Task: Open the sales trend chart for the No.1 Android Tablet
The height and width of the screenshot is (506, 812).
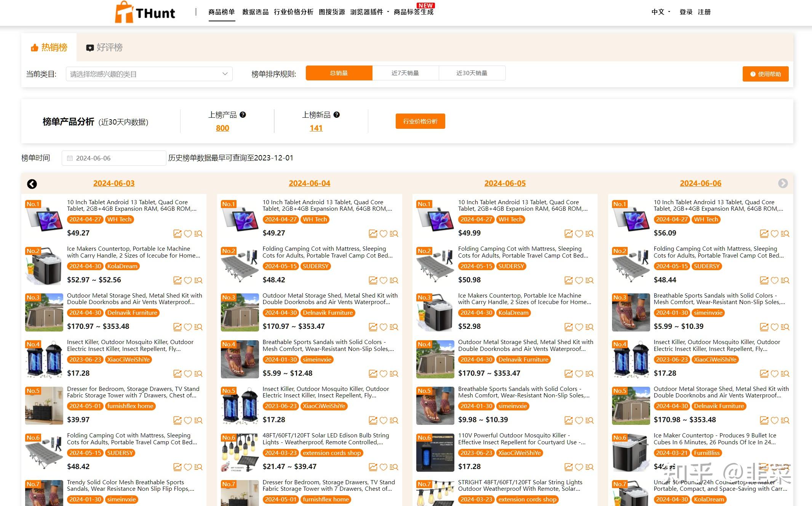Action: pos(177,234)
